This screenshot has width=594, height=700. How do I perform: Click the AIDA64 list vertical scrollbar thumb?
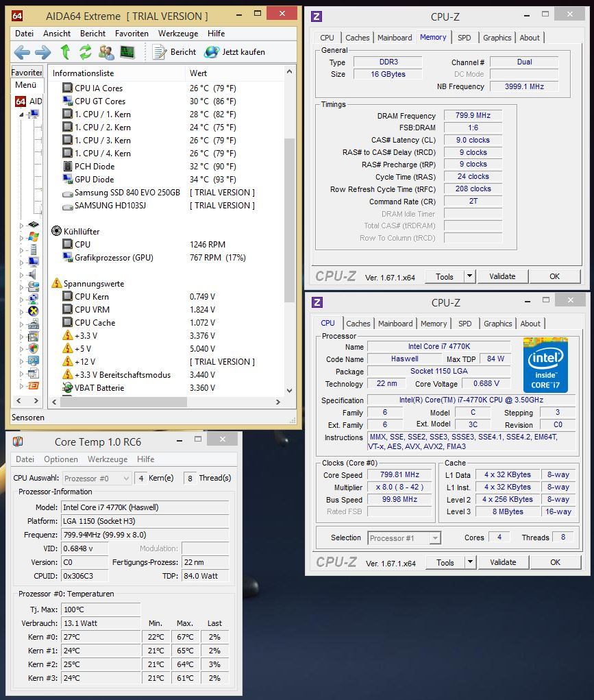[289, 220]
